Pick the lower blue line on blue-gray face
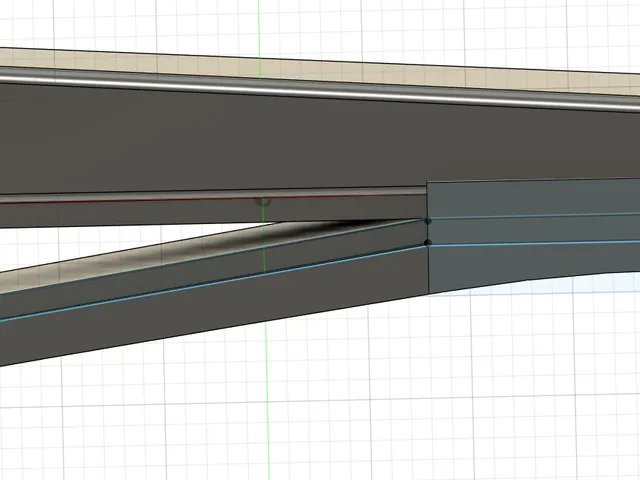This screenshot has height=480, width=640. 535,244
